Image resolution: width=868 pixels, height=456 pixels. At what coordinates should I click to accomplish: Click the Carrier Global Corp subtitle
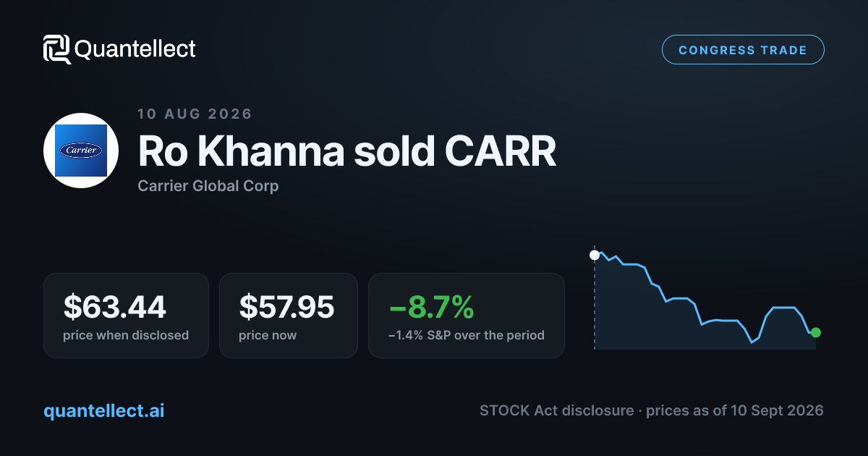click(x=208, y=186)
